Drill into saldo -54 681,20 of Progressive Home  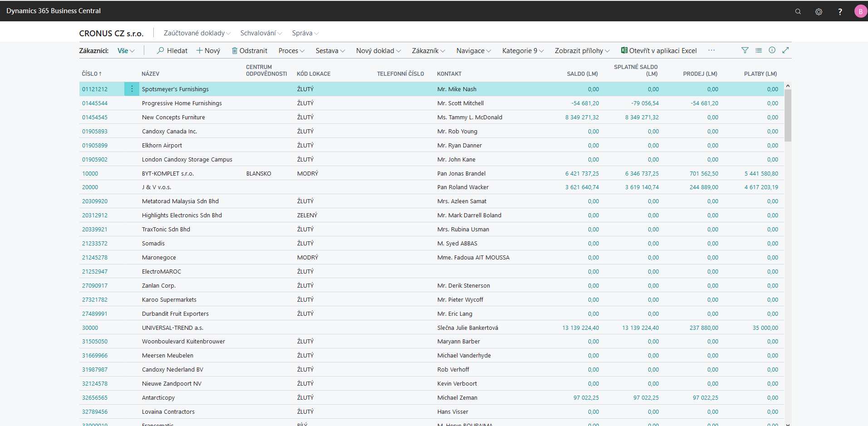pyautogui.click(x=585, y=103)
